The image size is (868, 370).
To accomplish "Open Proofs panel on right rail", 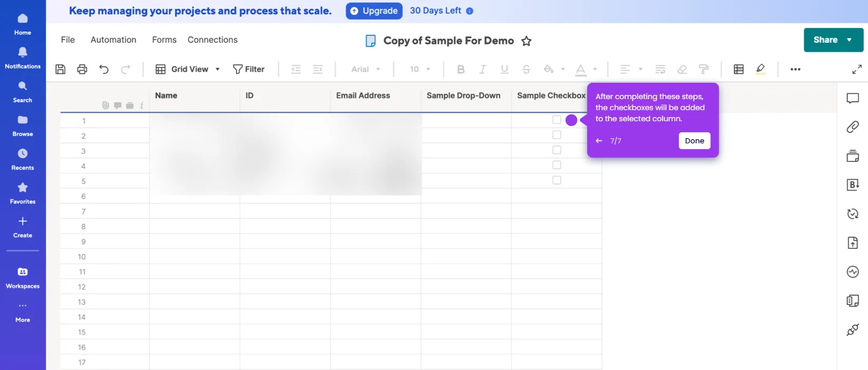I will [x=853, y=156].
